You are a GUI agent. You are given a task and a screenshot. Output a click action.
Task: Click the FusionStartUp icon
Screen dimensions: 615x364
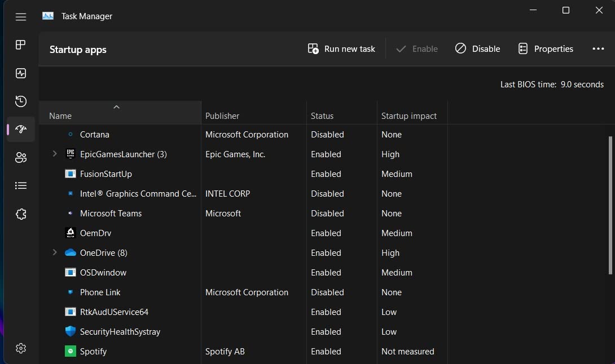70,174
